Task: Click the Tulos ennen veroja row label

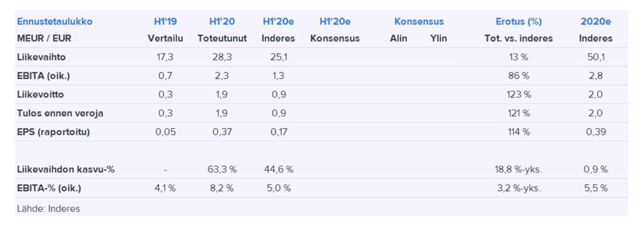Action: click(60, 113)
